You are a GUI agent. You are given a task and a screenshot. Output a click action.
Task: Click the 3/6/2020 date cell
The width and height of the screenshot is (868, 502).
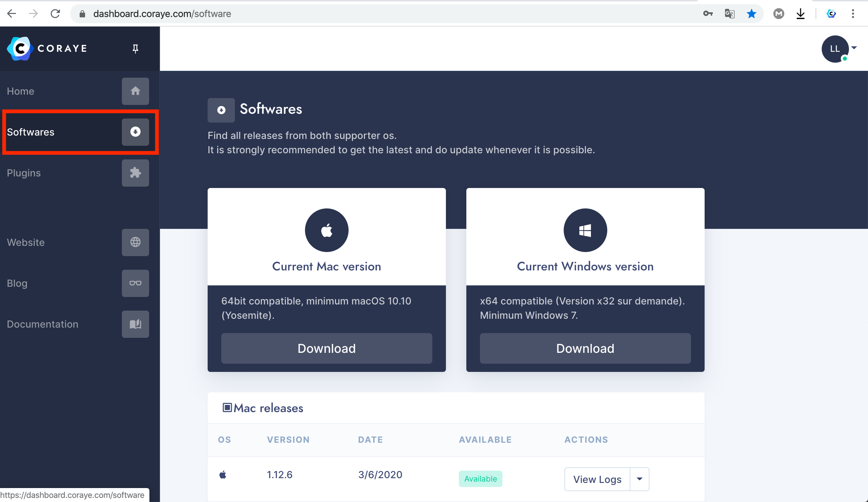[x=380, y=475]
